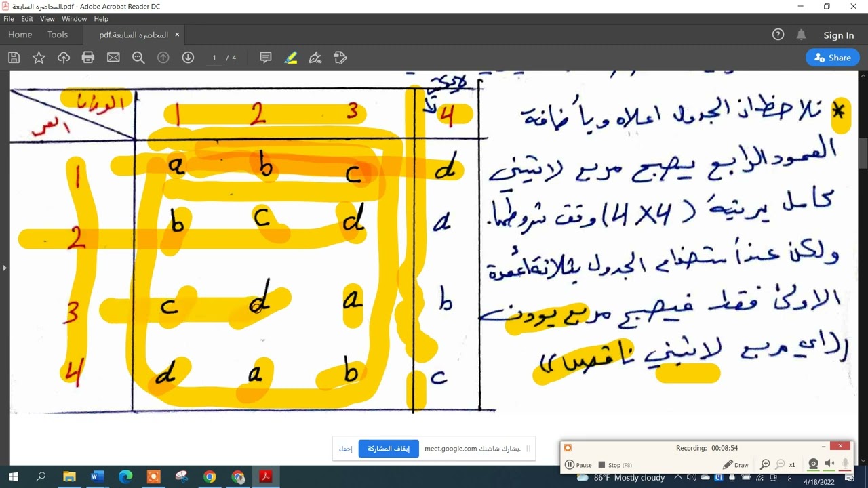
Task: Open the Help menu
Action: tap(101, 19)
